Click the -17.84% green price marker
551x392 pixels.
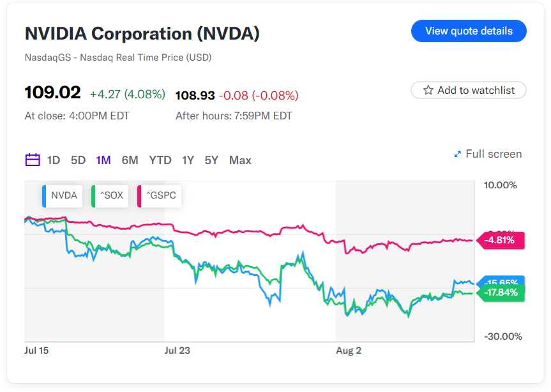[x=501, y=292]
